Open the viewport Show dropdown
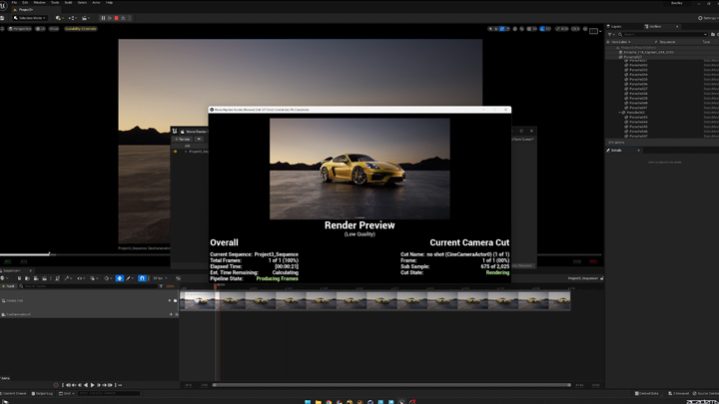This screenshot has width=719, height=404. [54, 28]
